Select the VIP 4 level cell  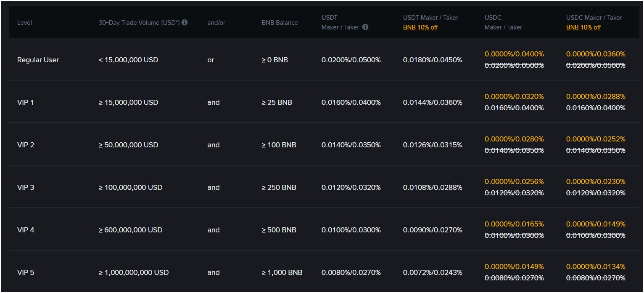[x=26, y=230]
